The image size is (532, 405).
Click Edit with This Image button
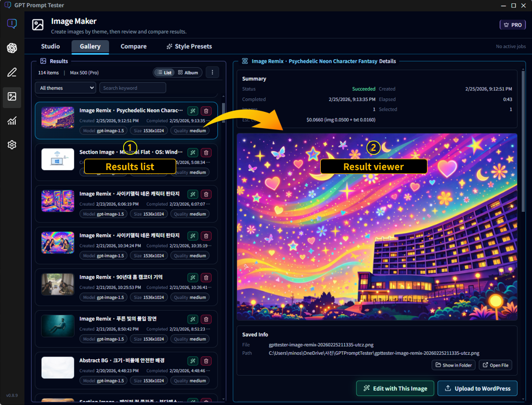(395, 388)
